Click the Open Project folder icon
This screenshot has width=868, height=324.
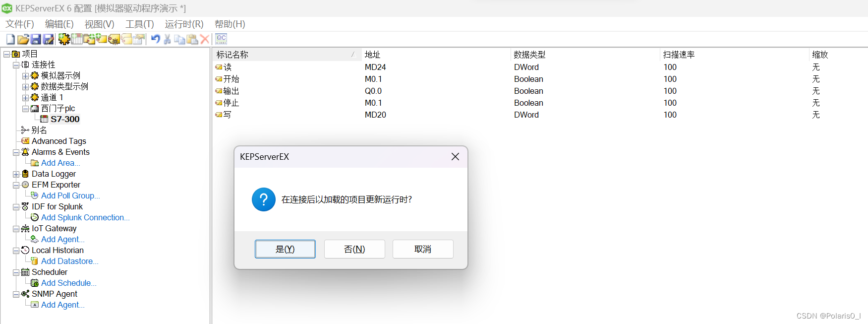(23, 39)
